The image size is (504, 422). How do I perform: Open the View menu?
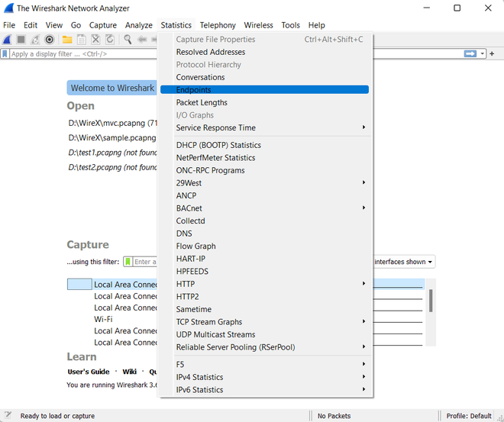pyautogui.click(x=54, y=25)
